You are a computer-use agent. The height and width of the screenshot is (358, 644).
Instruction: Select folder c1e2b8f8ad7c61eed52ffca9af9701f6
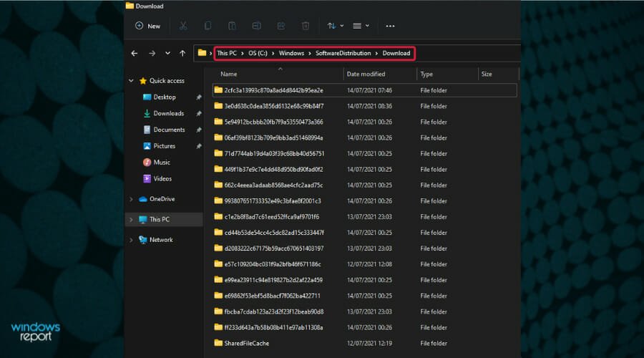[x=271, y=217]
